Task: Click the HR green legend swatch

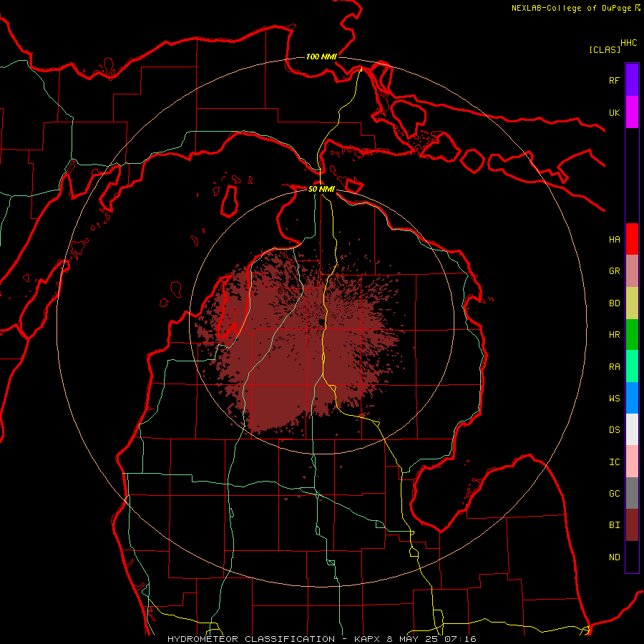Action: point(632,335)
